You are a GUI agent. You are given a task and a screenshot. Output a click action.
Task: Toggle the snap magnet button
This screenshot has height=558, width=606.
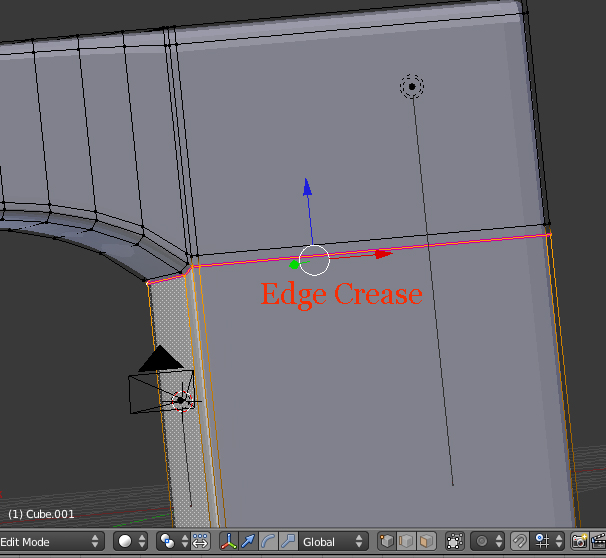pos(520,541)
